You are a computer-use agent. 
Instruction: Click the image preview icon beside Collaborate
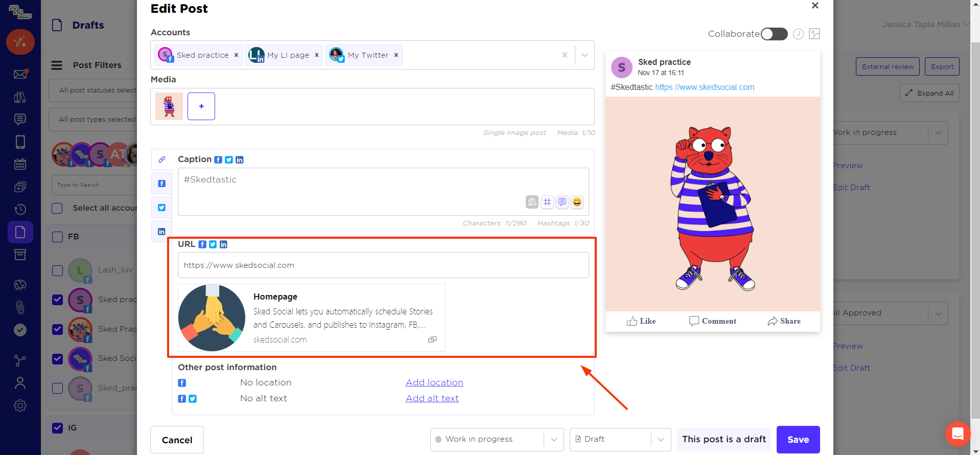(x=814, y=34)
